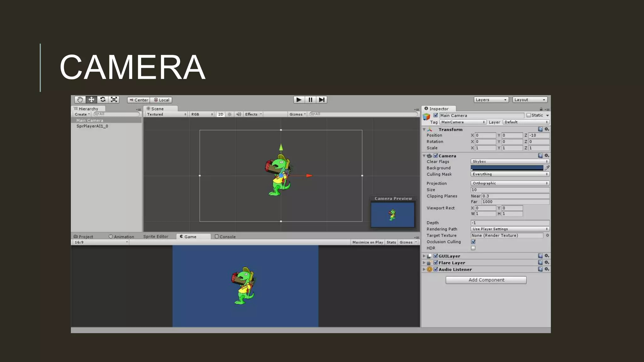644x362 pixels.
Task: Select the Rotate tool
Action: click(x=103, y=100)
